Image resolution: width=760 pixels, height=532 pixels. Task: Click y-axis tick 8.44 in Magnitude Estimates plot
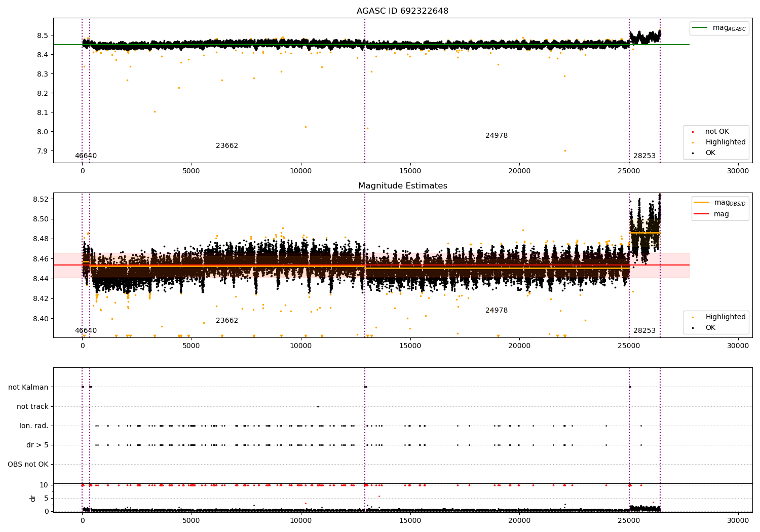click(x=41, y=279)
